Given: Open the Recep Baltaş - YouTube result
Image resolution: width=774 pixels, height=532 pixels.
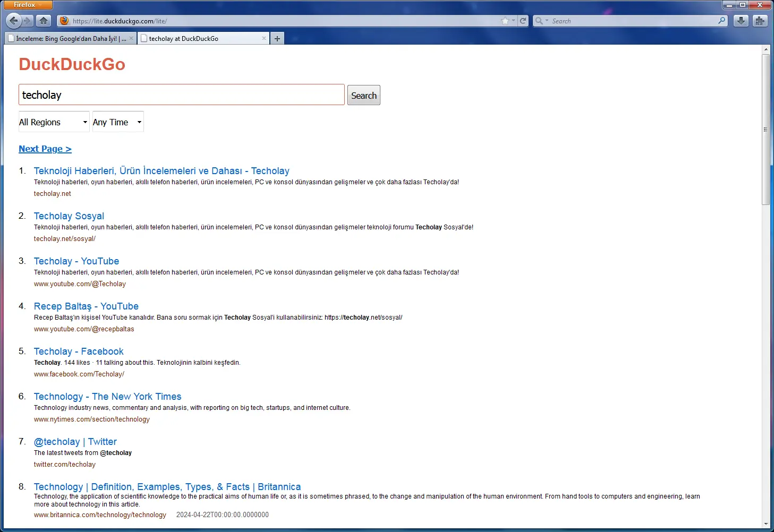Looking at the screenshot, I should [x=86, y=306].
